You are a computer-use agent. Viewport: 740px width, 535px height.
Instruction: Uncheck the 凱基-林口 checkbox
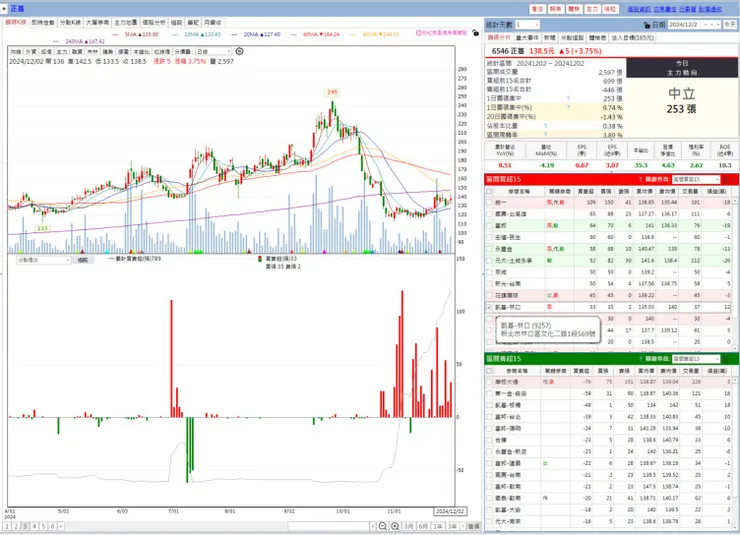click(x=489, y=307)
